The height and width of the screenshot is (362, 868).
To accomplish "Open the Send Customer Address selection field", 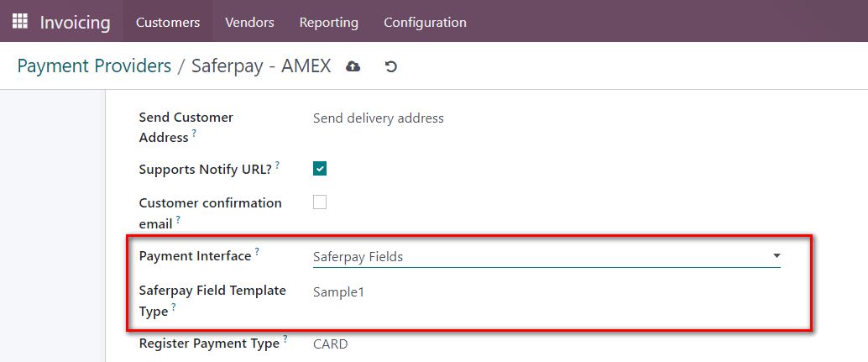I will pyautogui.click(x=379, y=118).
